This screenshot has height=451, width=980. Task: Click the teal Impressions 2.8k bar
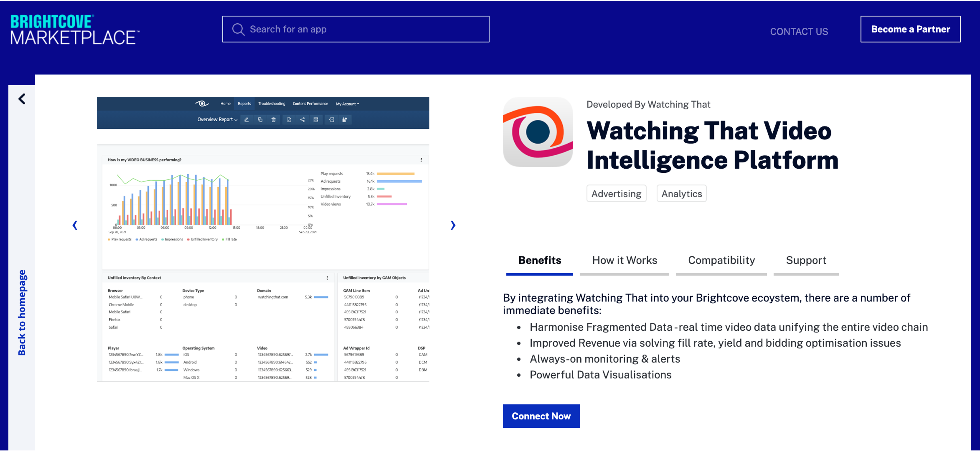point(380,189)
